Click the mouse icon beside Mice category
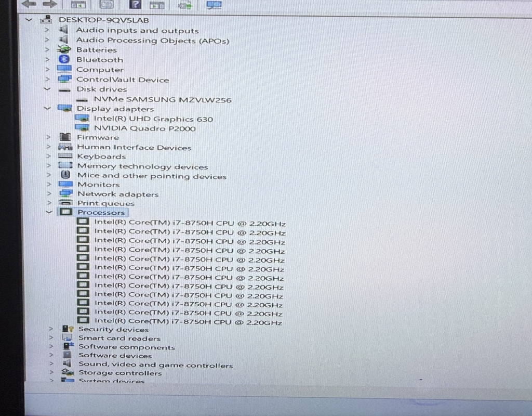This screenshot has height=416, width=532. (x=65, y=175)
